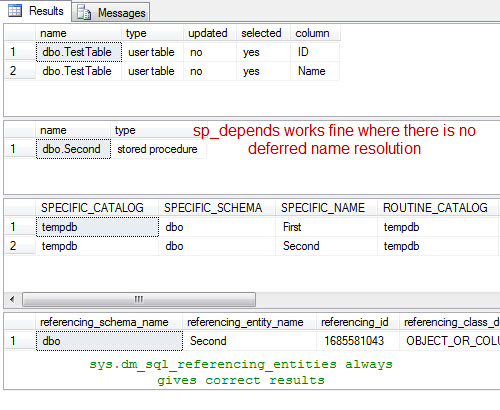Click the SPECIFIC_NAME column header
Viewport: 500px width, 410px height.
coord(327,208)
